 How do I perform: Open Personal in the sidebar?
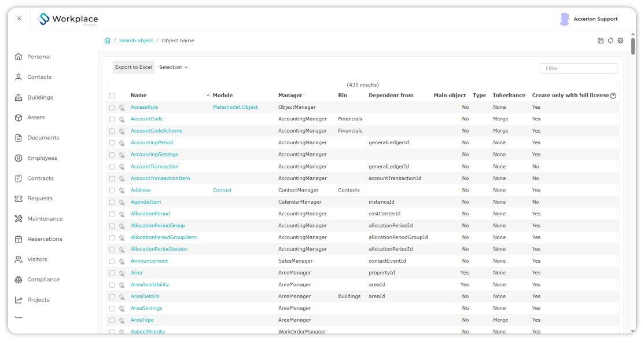point(39,57)
